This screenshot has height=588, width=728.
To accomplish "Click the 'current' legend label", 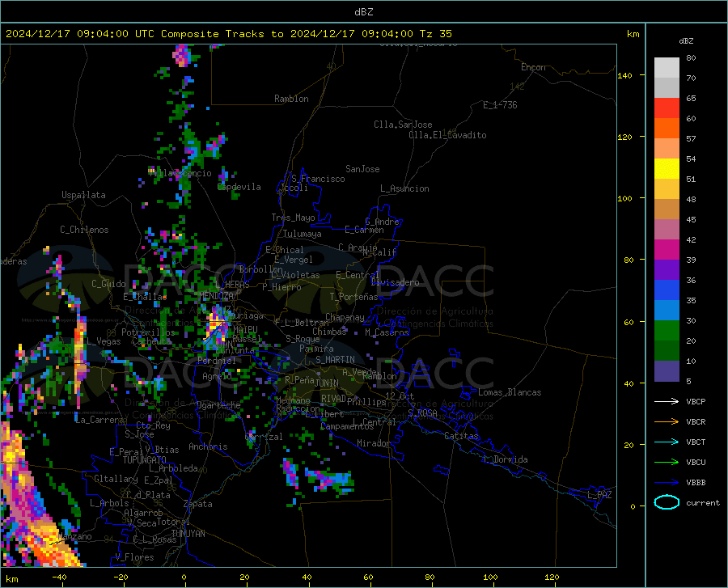I will coord(703,503).
